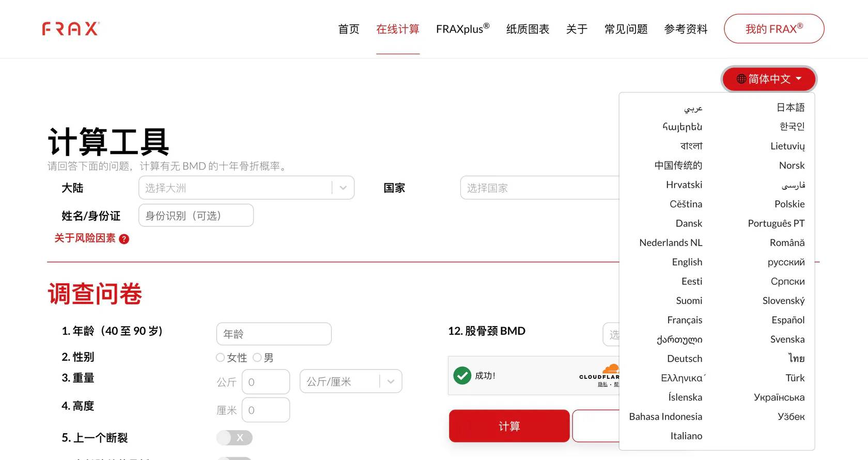Click the red 计算 button
This screenshot has width=868, height=460.
[509, 426]
